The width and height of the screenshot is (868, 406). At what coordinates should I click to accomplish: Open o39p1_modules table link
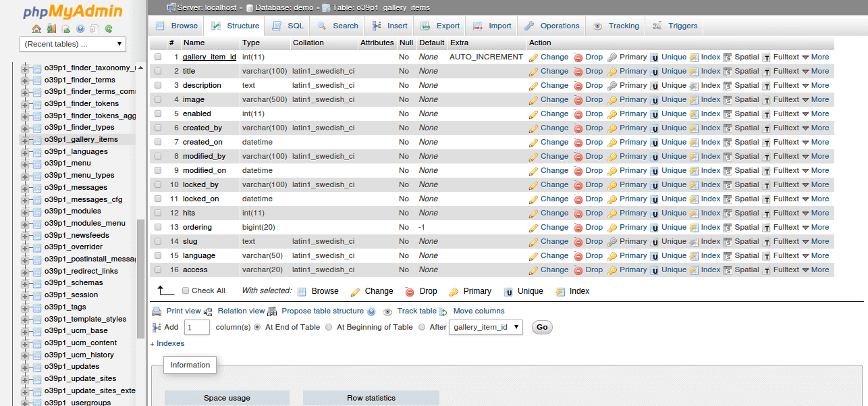pyautogui.click(x=73, y=211)
